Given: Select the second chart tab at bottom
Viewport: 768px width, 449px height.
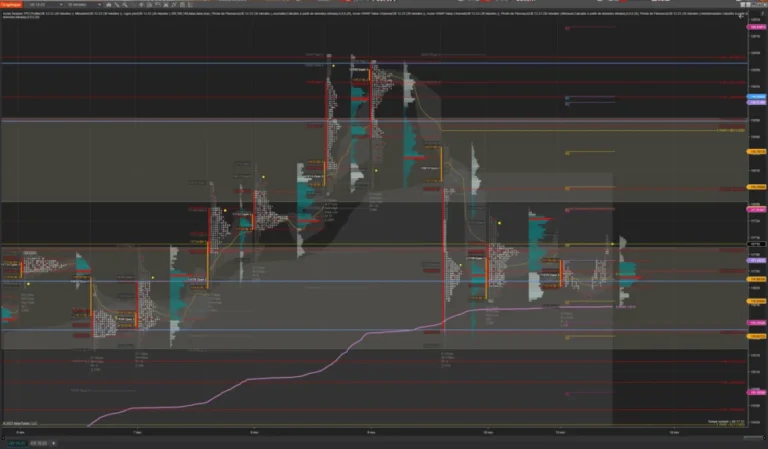Looking at the screenshot, I should coord(36,441).
